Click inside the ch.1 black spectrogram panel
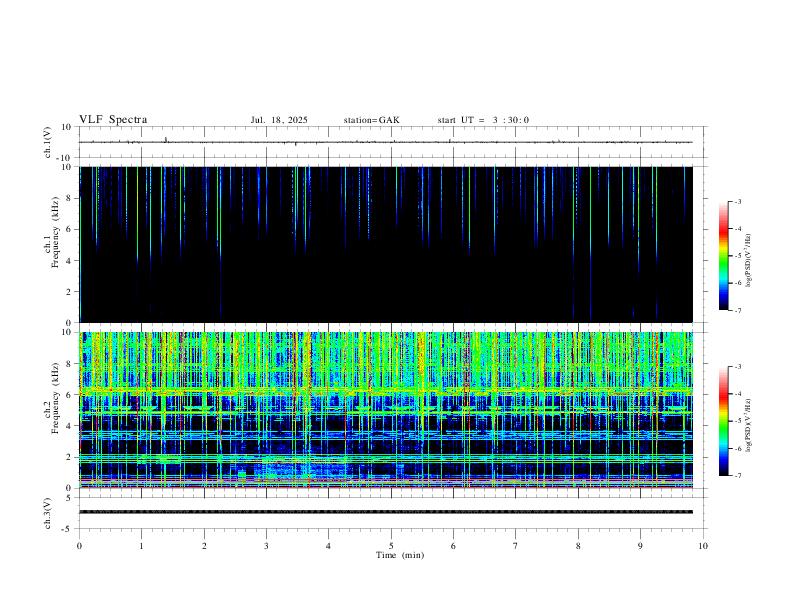 (386, 244)
